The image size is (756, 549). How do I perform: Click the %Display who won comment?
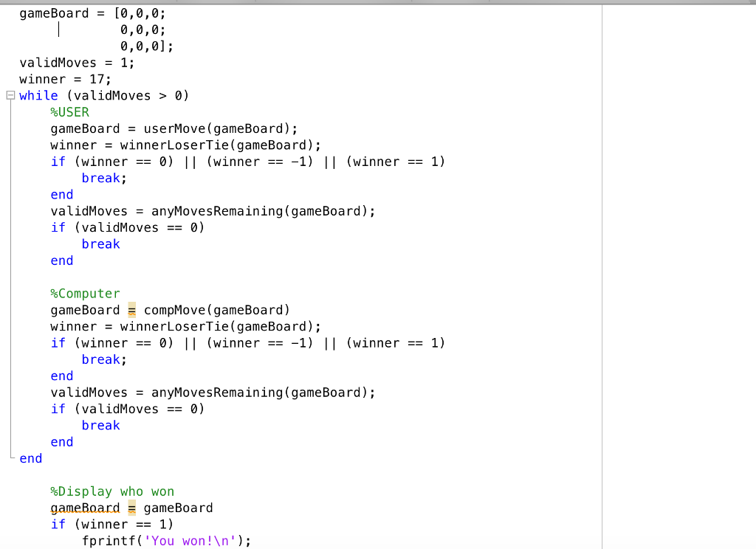tap(112, 491)
